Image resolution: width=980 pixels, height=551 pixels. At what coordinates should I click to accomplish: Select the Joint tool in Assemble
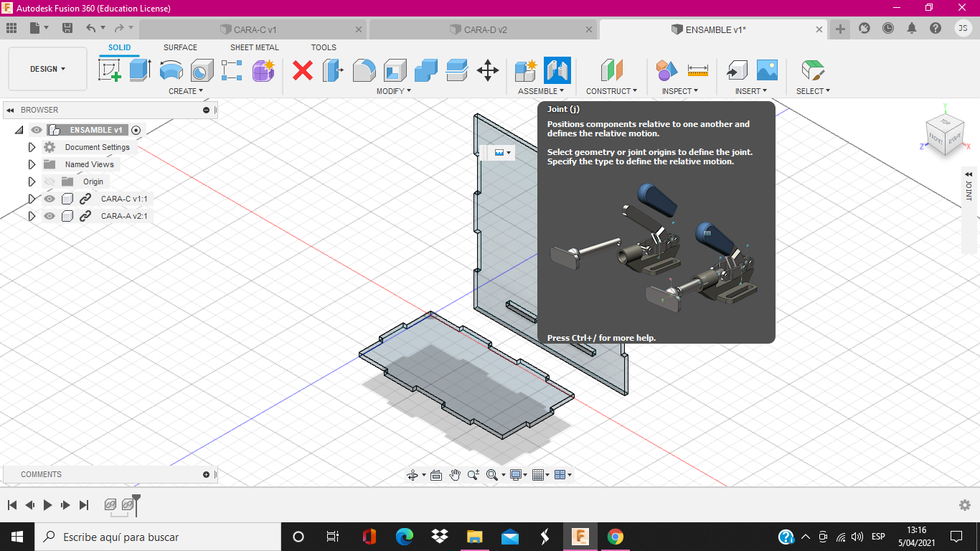557,70
